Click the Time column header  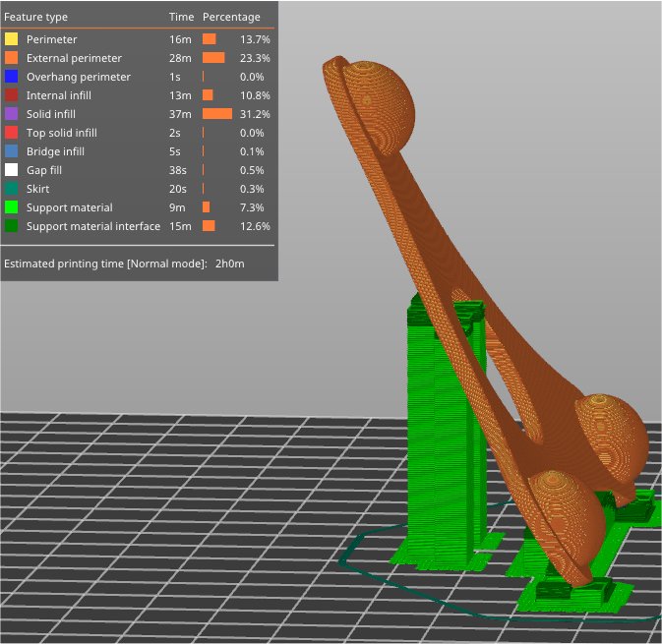click(181, 17)
